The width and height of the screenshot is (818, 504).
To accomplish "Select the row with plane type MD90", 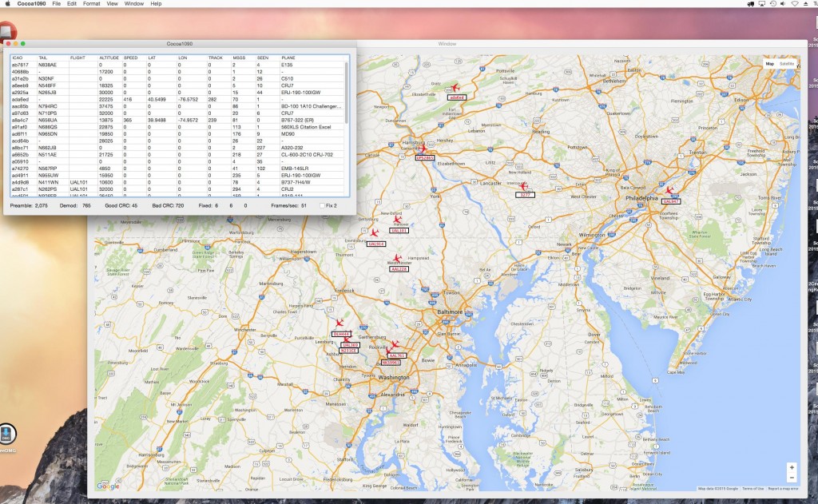I will [177, 134].
